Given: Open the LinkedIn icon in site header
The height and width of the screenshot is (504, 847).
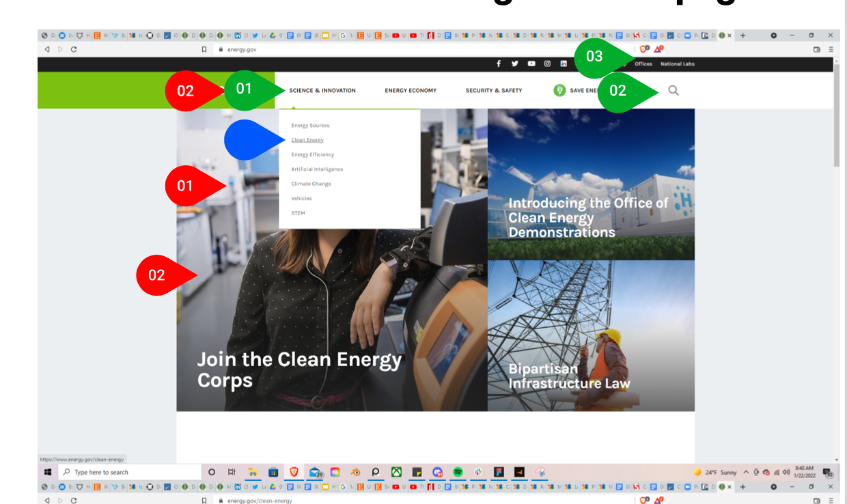Looking at the screenshot, I should 564,64.
